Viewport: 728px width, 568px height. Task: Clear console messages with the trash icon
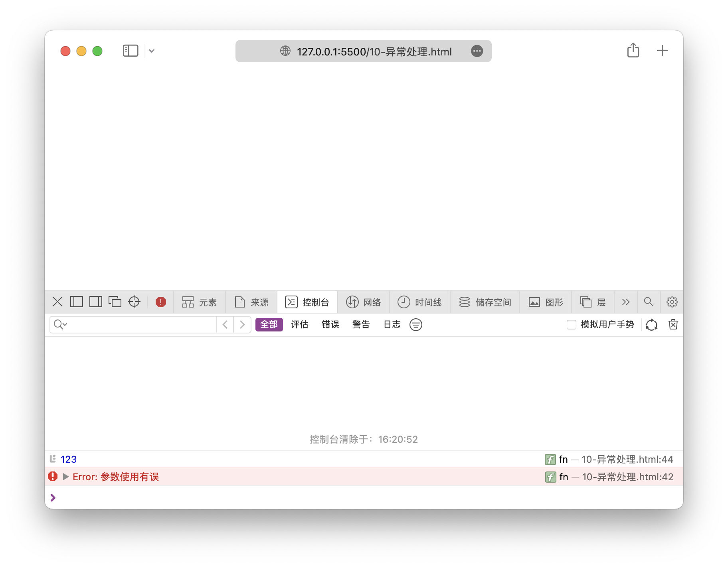pos(673,324)
